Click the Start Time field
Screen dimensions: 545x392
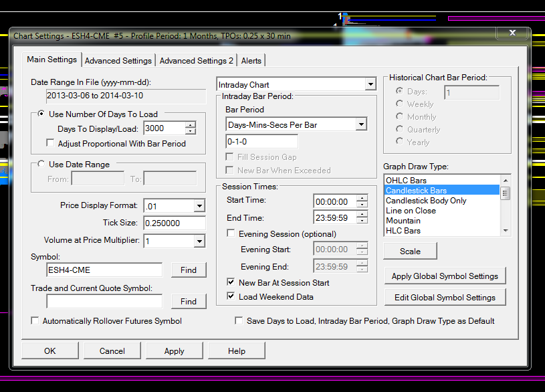click(x=335, y=201)
